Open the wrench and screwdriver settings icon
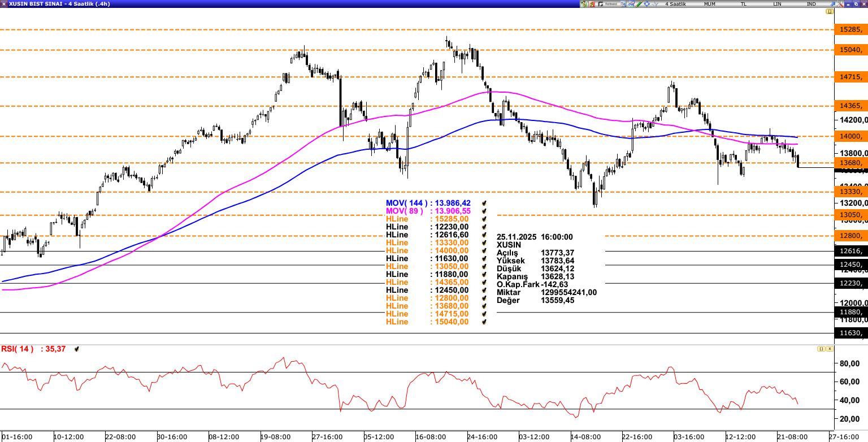The image size is (868, 442). click(x=840, y=4)
